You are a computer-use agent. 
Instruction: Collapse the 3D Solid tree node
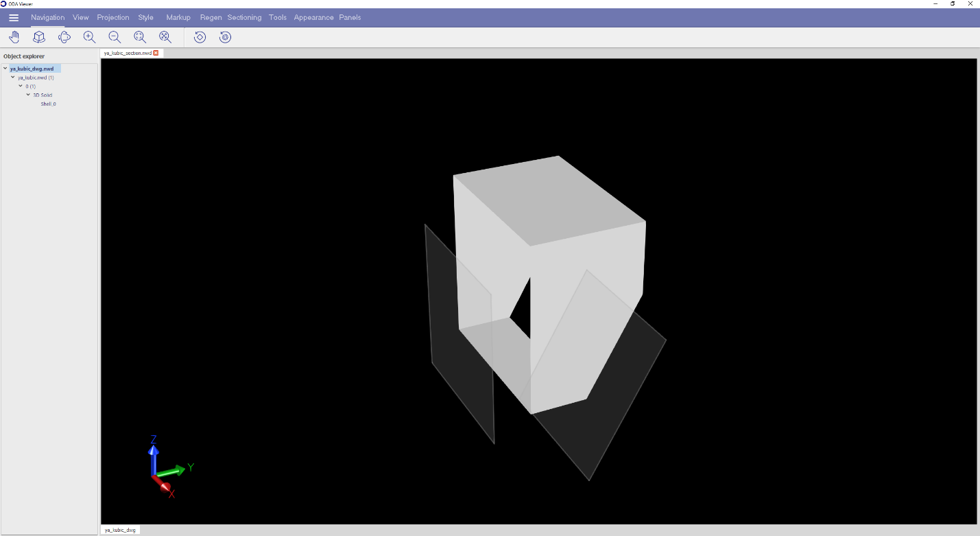(x=28, y=95)
